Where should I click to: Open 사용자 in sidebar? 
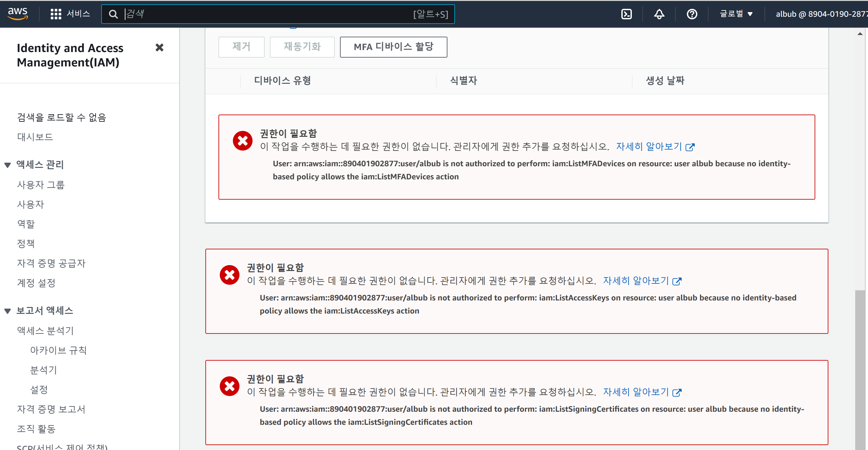[x=30, y=204]
